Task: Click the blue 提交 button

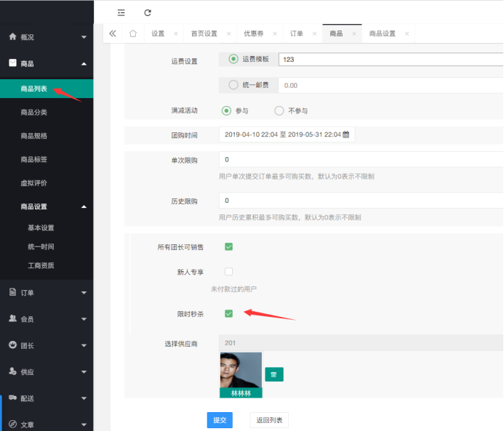Action: [x=219, y=419]
